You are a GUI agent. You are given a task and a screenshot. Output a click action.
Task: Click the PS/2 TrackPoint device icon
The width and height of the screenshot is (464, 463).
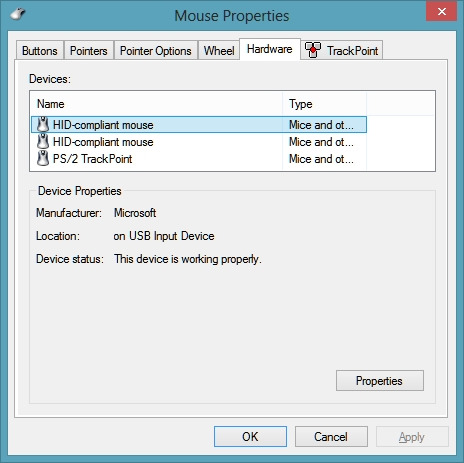pyautogui.click(x=43, y=158)
